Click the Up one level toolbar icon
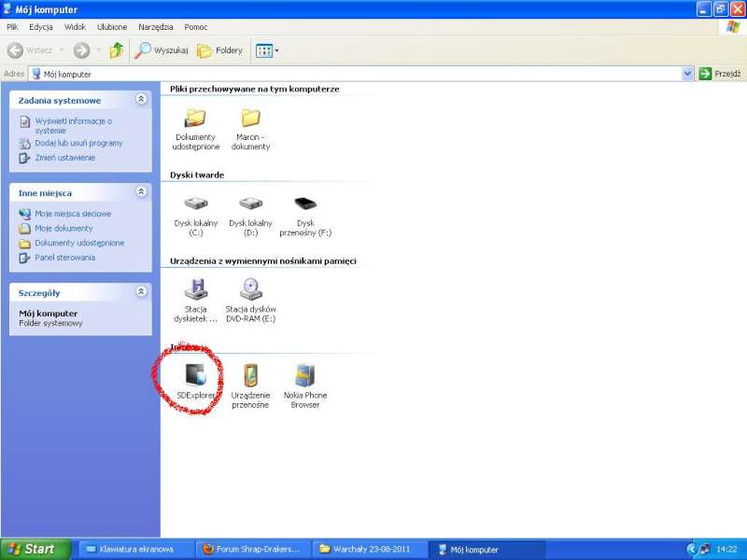 tap(116, 50)
